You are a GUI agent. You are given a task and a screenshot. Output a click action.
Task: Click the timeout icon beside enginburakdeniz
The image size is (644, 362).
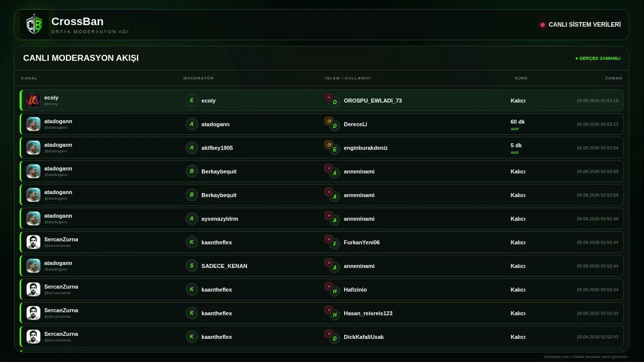point(329,144)
